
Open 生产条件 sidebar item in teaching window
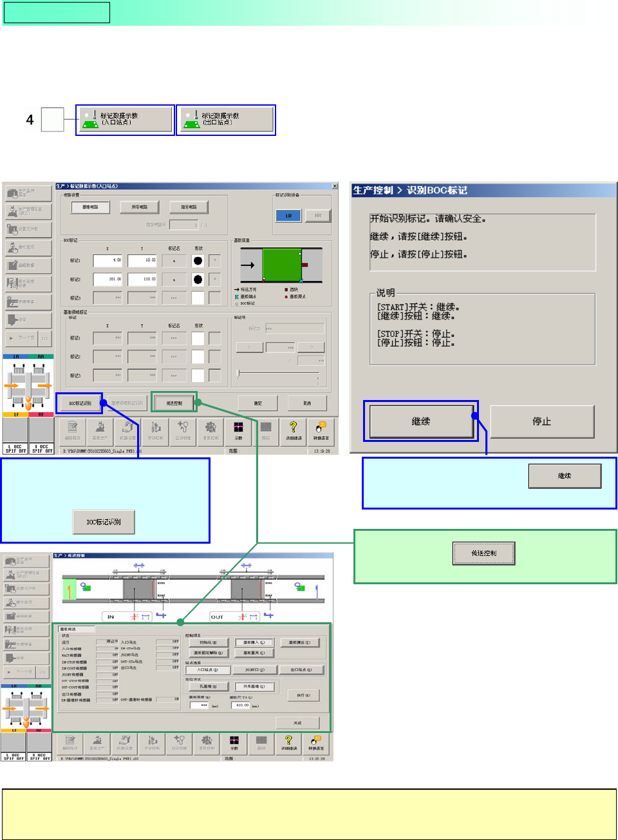coord(28,193)
